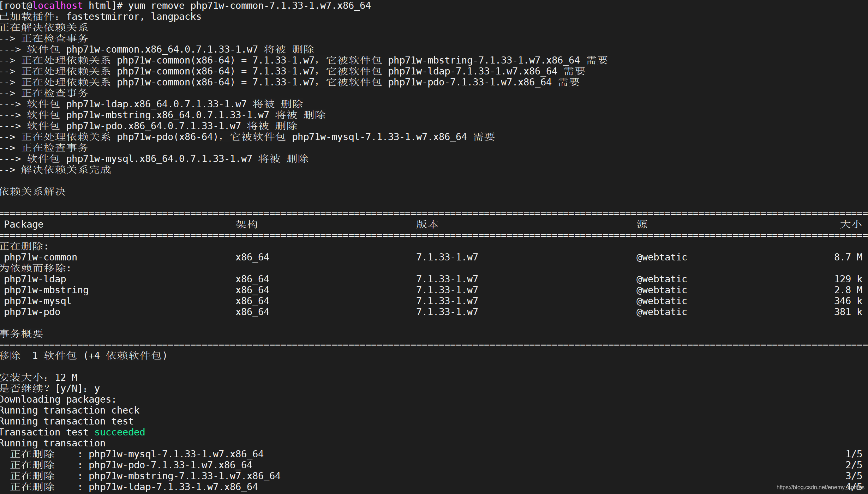Click the 'fastestmirror, langpacks' plugins line
Viewport: 868px width, 494px height.
point(100,17)
